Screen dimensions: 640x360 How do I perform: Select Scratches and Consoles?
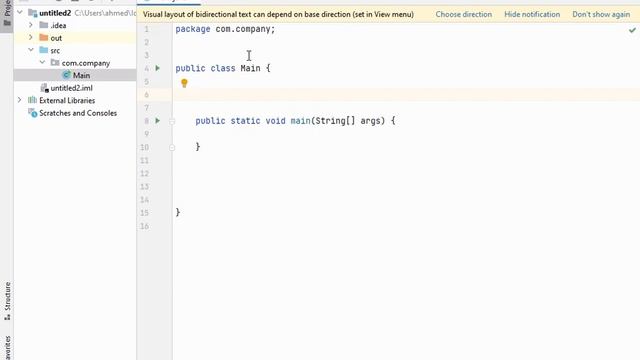(75, 113)
